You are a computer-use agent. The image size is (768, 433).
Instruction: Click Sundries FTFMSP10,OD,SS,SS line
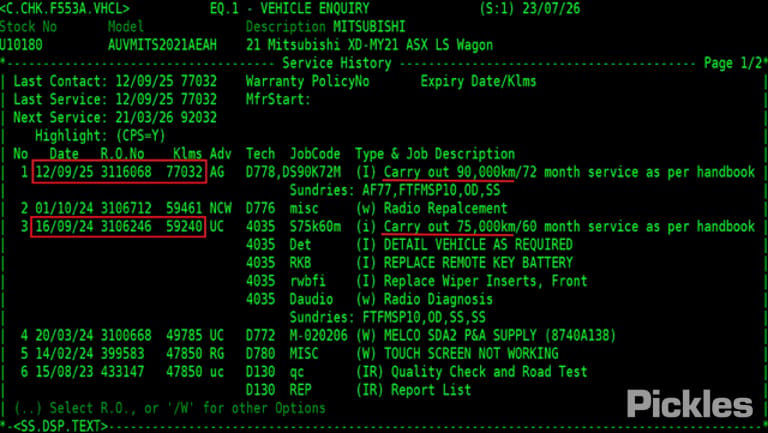tap(387, 317)
